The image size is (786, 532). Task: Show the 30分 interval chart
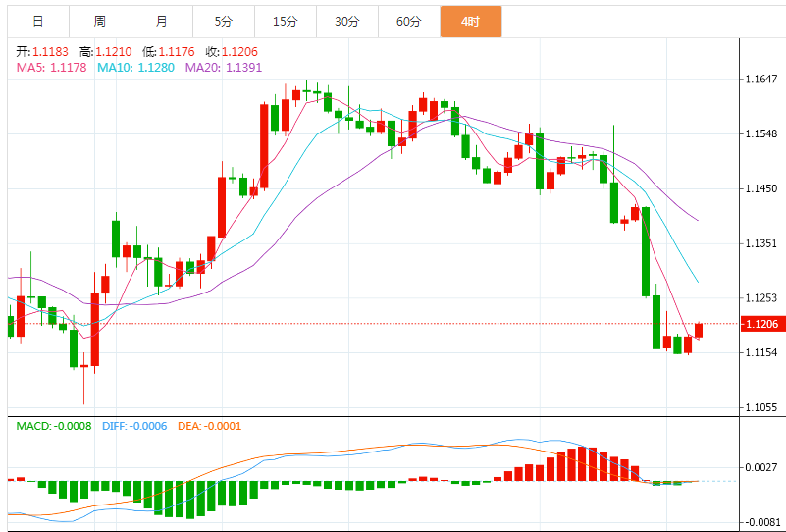coord(347,21)
